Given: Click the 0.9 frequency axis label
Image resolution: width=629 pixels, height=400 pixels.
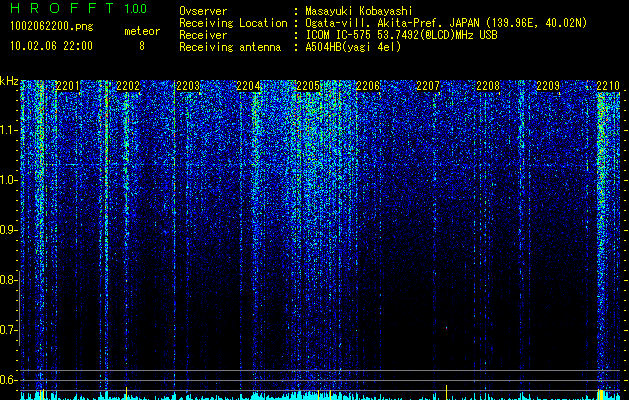Looking at the screenshot, I should [x=8, y=230].
